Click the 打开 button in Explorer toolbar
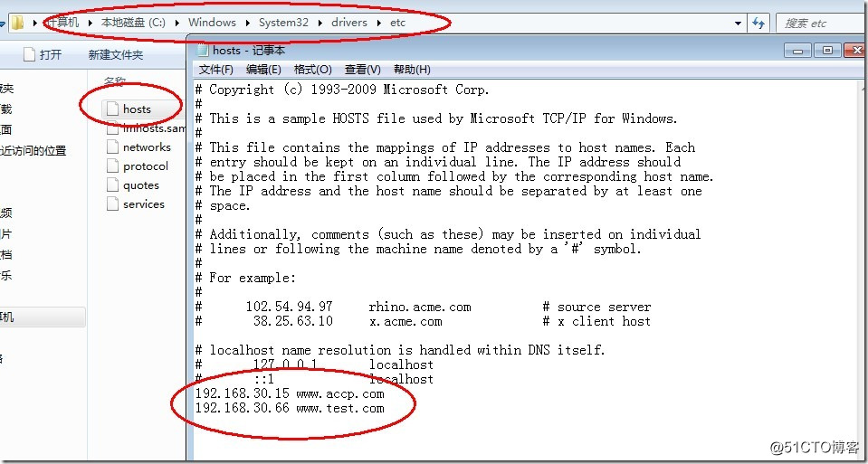The height and width of the screenshot is (464, 868). [x=43, y=54]
